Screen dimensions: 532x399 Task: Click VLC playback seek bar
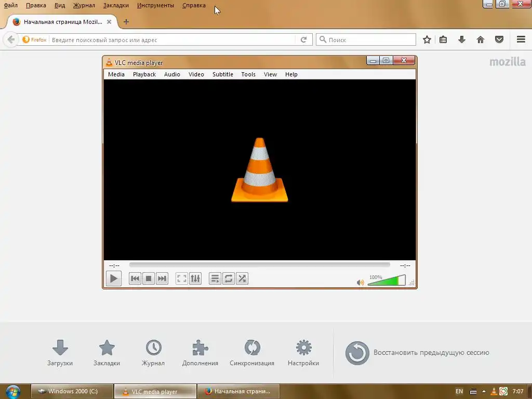click(260, 264)
